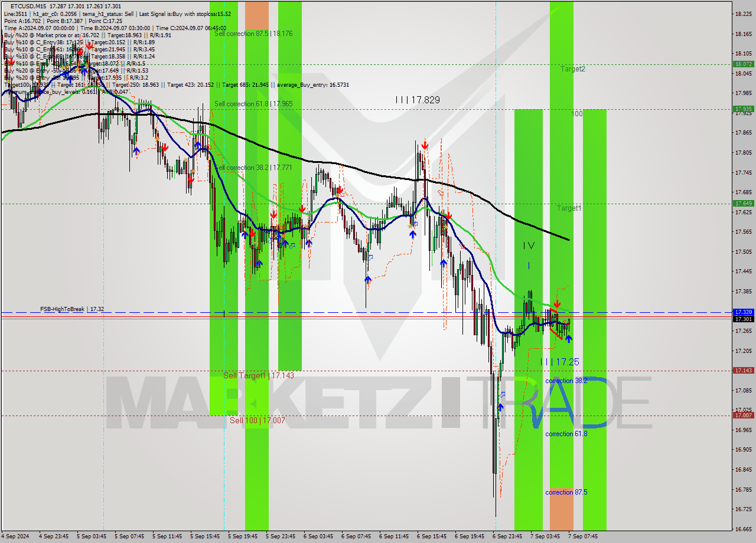This screenshot has height=543, width=756.
Task: Click the '4 Sep 2024' time axis label
Action: coord(16,537)
